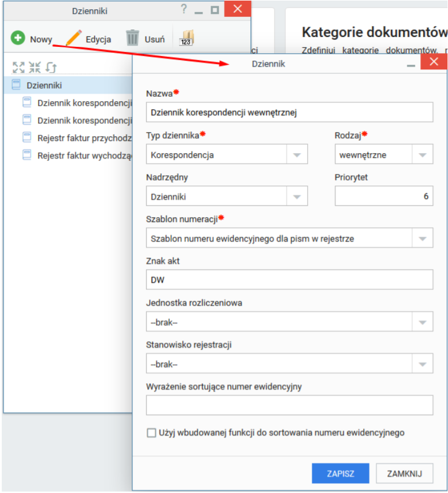Click the Priorytet number field
Viewport: 448px width, 493px height.
pyautogui.click(x=383, y=196)
